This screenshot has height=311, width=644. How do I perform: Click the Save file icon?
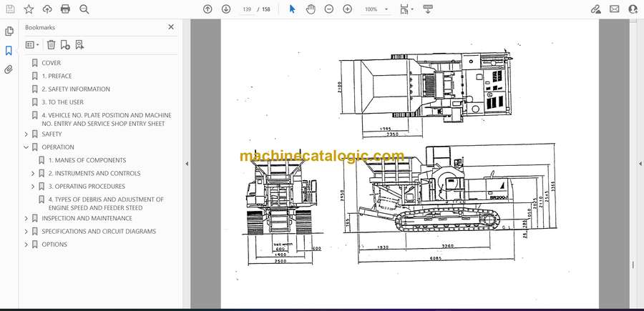click(10, 9)
